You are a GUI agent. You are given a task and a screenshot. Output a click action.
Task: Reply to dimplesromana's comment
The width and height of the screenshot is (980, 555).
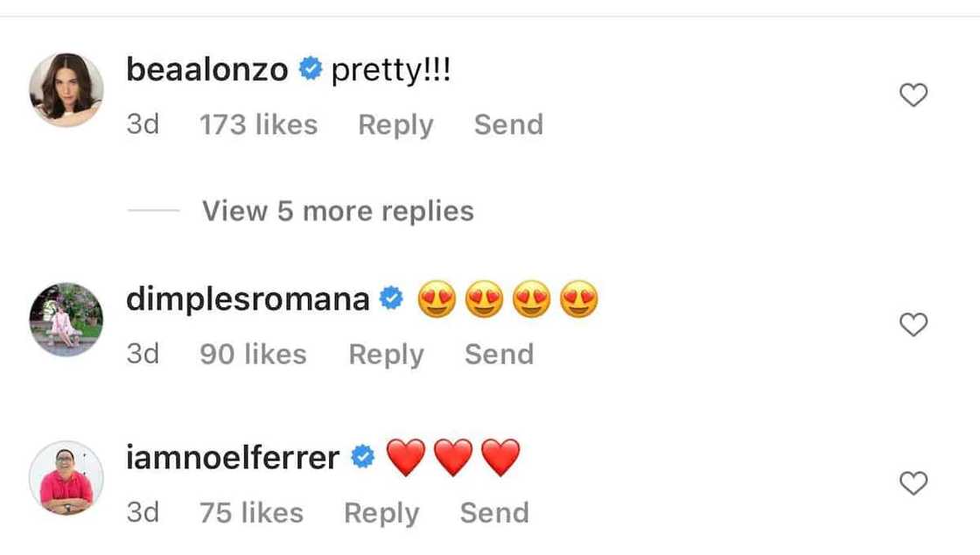(x=386, y=355)
